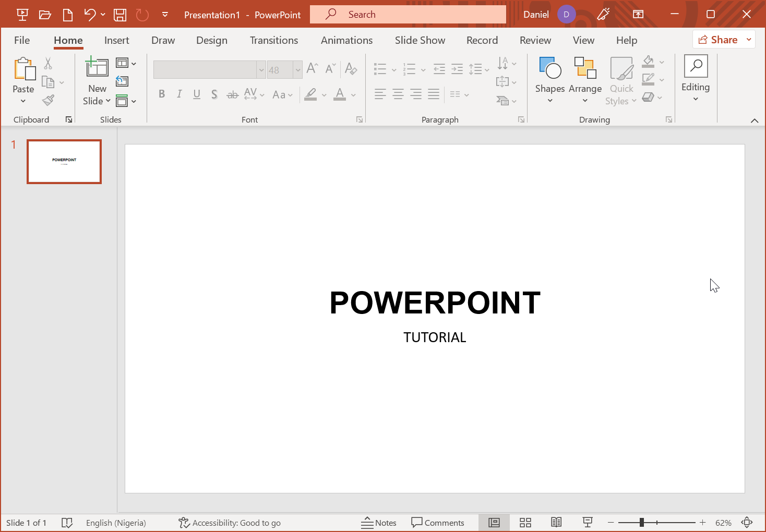Viewport: 766px width, 532px height.
Task: Open the Editing dropdown menu
Action: [696, 99]
